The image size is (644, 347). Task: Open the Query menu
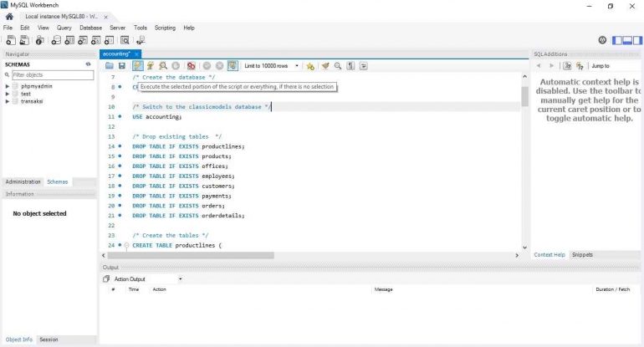[64, 28]
